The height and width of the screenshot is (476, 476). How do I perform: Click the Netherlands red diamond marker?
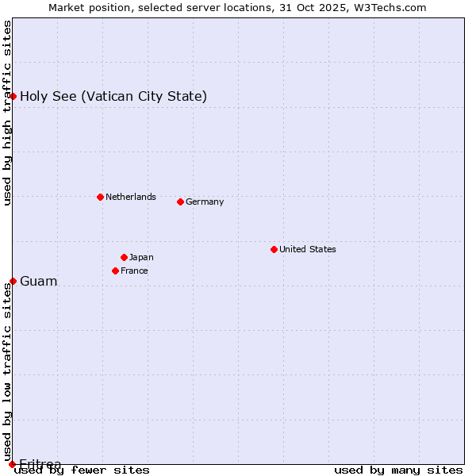click(100, 197)
